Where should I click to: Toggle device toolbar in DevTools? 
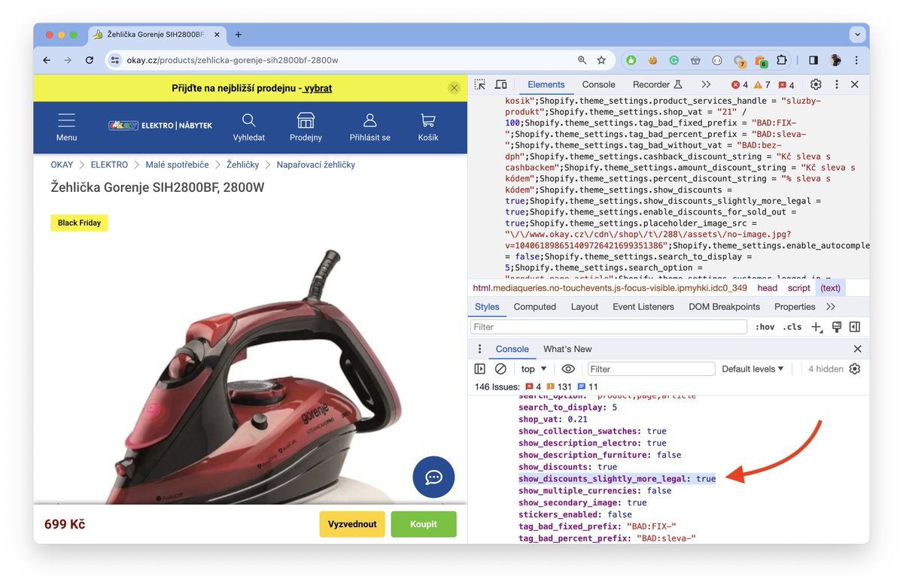[x=500, y=85]
